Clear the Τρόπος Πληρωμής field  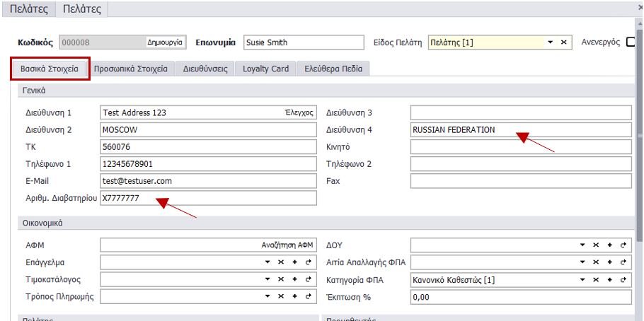281,296
